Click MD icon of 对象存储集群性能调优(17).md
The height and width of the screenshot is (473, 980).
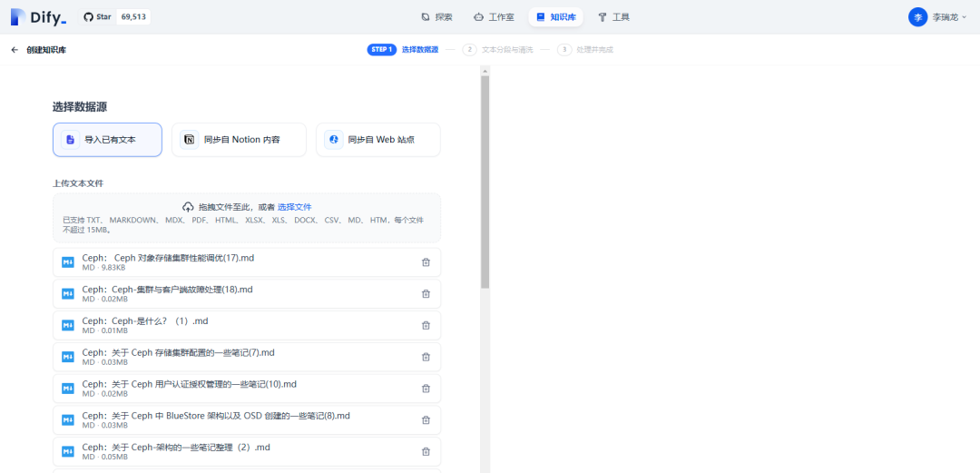68,262
